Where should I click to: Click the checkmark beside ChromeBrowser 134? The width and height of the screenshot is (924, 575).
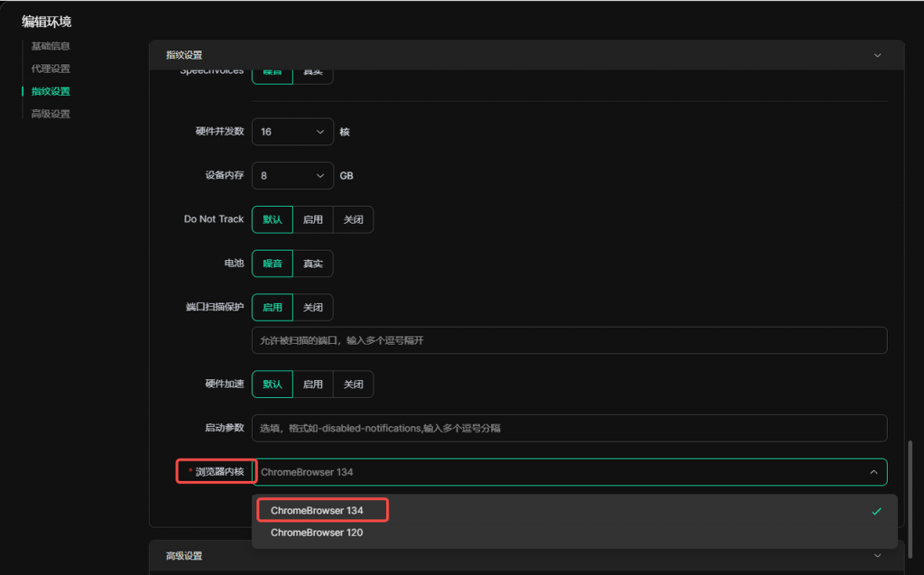[x=875, y=511]
